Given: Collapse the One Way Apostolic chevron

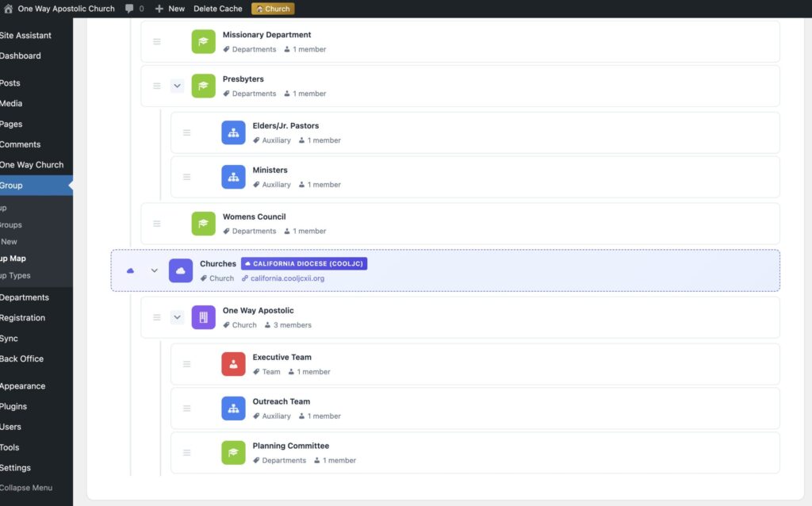Looking at the screenshot, I should point(177,317).
